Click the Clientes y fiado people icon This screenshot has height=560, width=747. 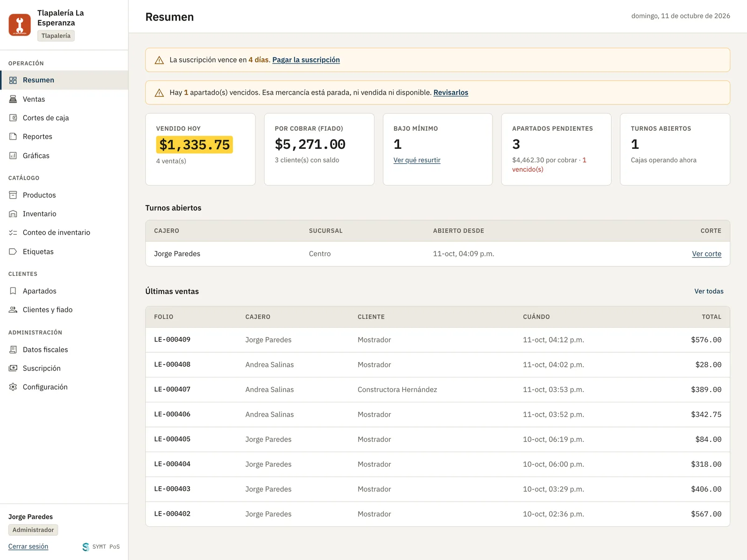13,309
